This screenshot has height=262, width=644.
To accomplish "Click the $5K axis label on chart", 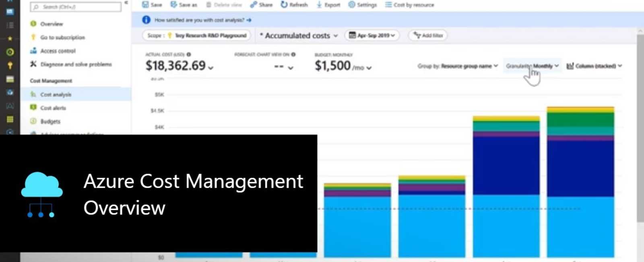I will point(159,95).
